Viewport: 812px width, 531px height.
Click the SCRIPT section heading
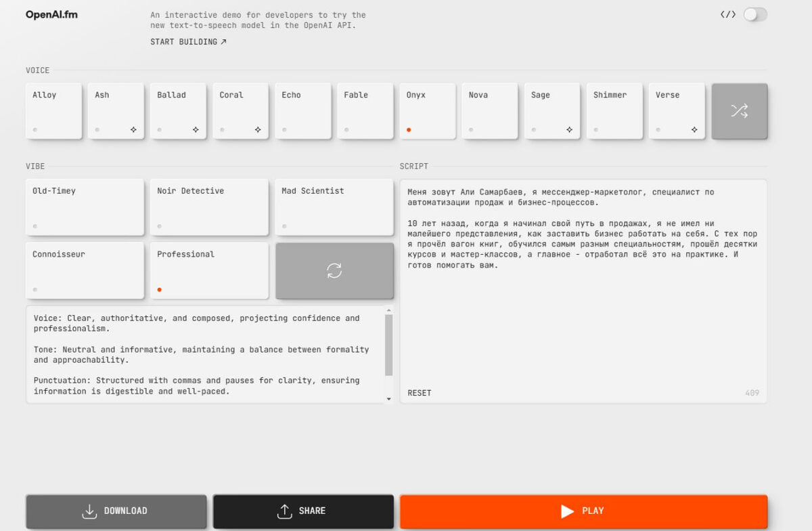pyautogui.click(x=413, y=166)
